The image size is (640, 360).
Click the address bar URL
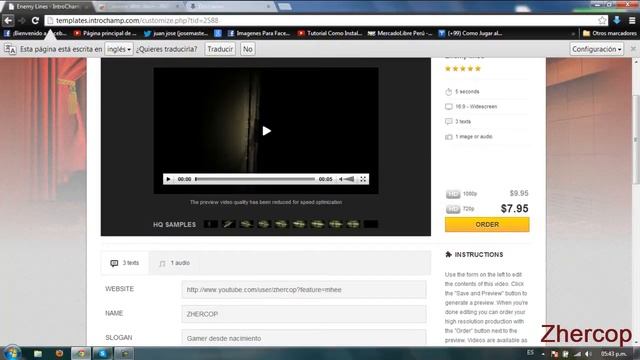pos(137,20)
